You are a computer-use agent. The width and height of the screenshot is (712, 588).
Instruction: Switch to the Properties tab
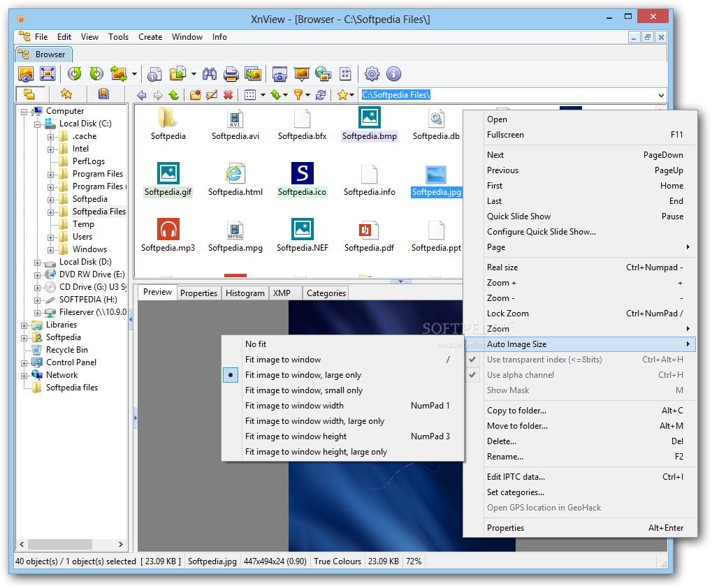pos(199,293)
